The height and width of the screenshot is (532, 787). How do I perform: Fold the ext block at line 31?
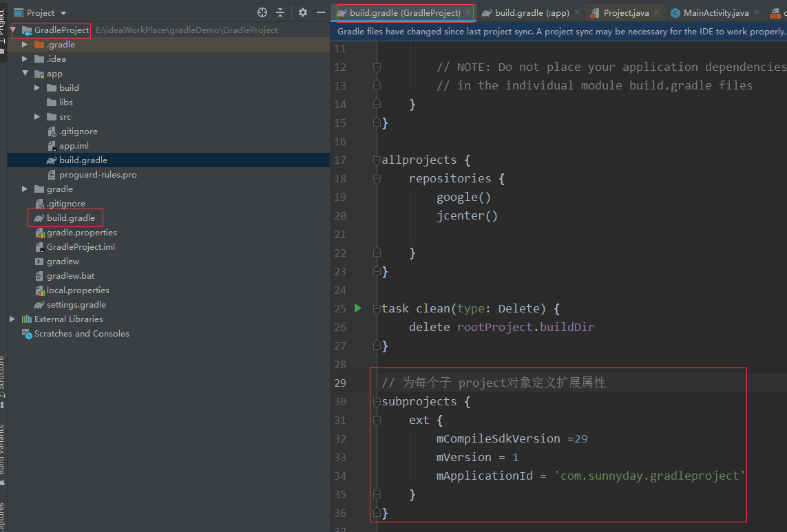pos(377,420)
